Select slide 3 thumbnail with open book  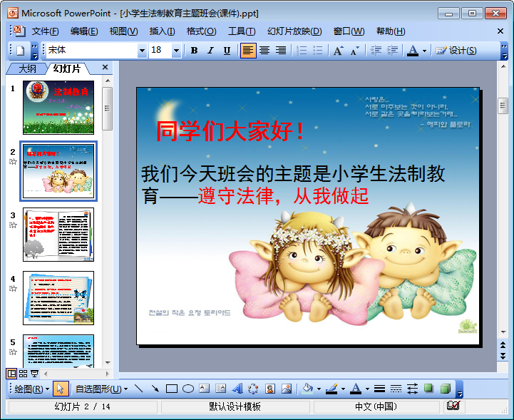(x=58, y=235)
